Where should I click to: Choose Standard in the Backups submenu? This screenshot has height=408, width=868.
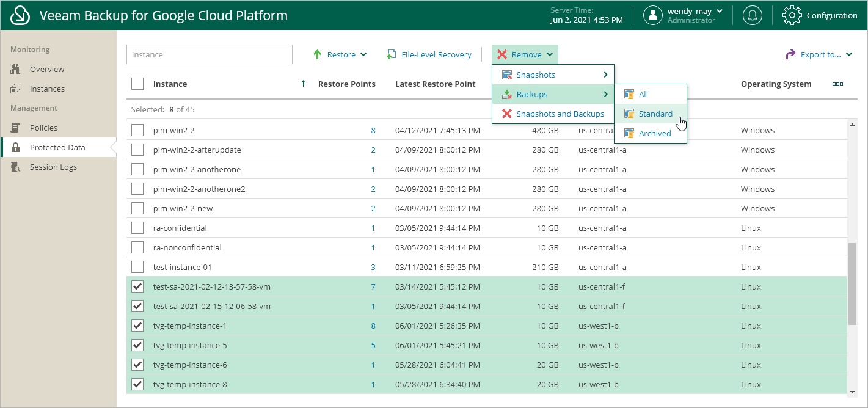pos(651,114)
